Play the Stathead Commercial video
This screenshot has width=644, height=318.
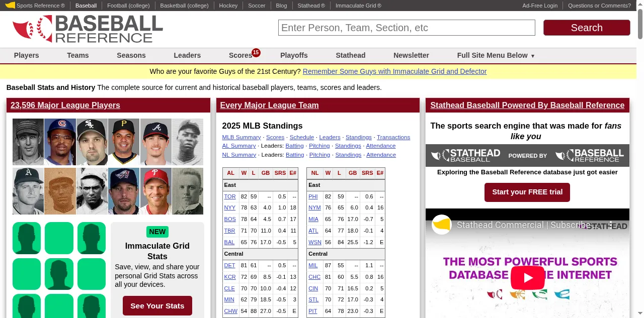(x=527, y=278)
